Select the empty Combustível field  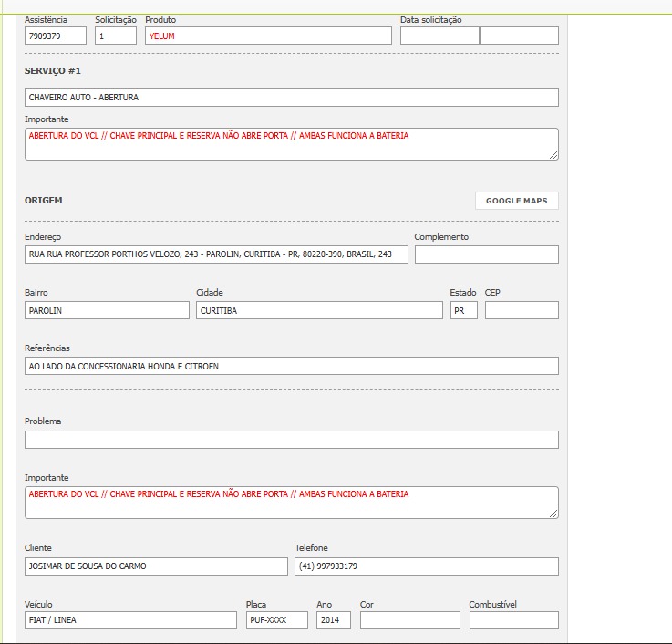[513, 620]
